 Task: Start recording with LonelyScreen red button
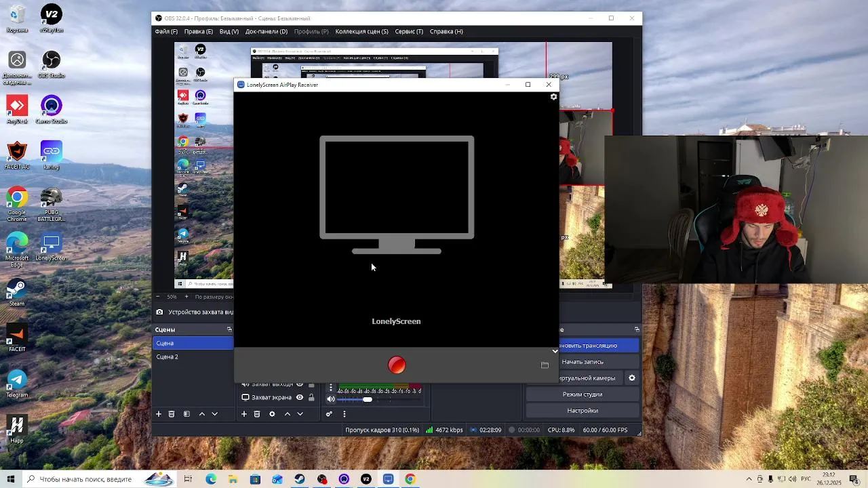pos(397,365)
